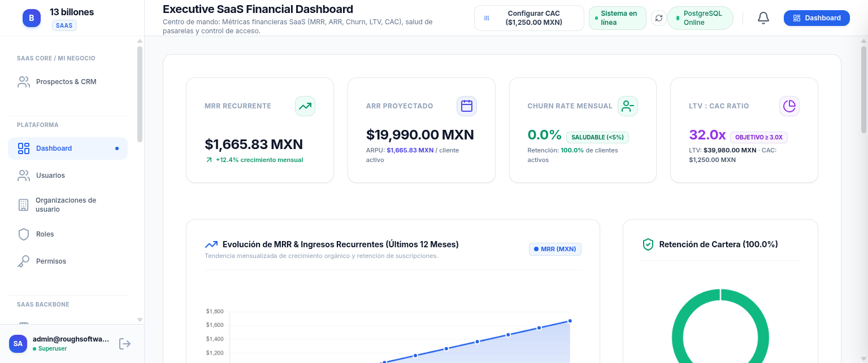Click the blue Dashboard button in header
868x363 pixels.
tap(817, 18)
